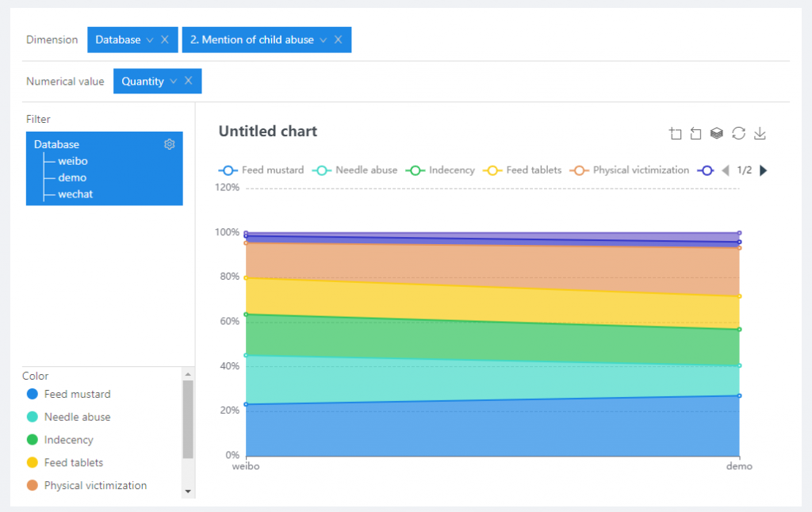812x512 pixels.
Task: Download the chart as image
Action: click(x=760, y=133)
